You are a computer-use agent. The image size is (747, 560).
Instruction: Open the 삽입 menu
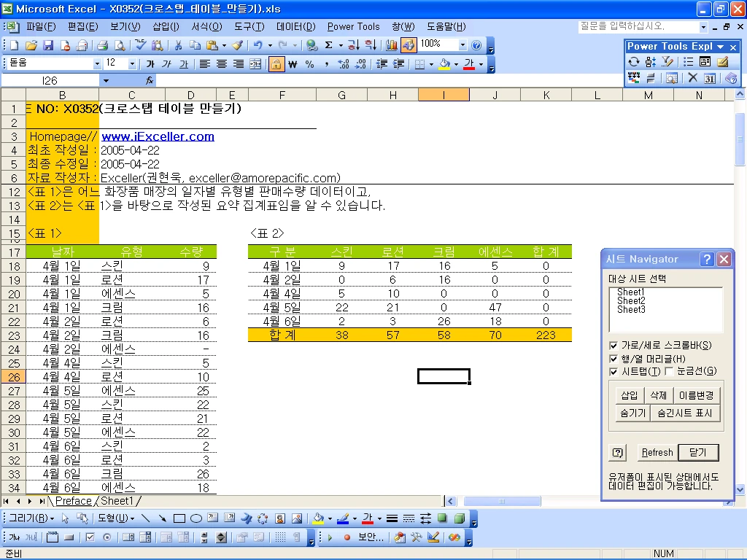(166, 27)
